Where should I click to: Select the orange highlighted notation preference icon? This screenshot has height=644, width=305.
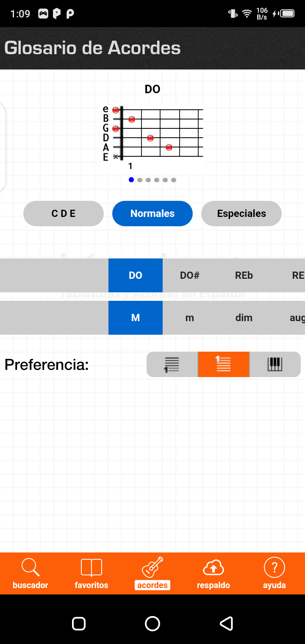click(x=223, y=364)
